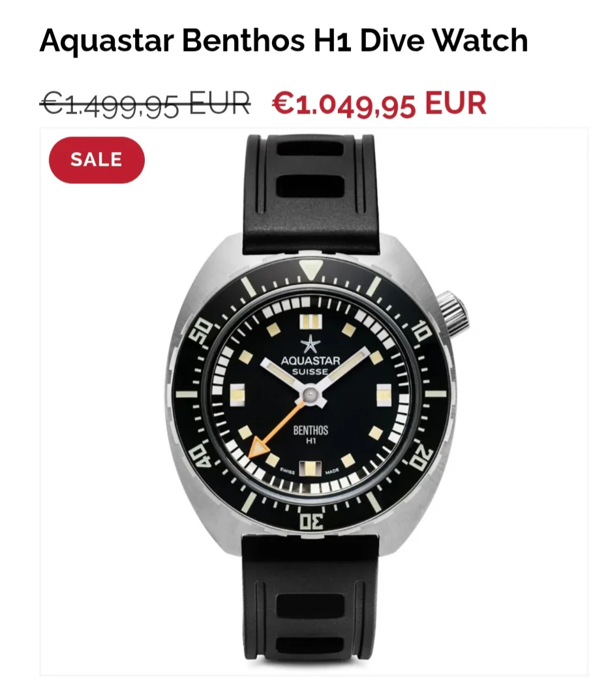Click the AQUASTAR SUISSE text on the dial
Viewport: 608px width, 700px height.
pyautogui.click(x=311, y=365)
